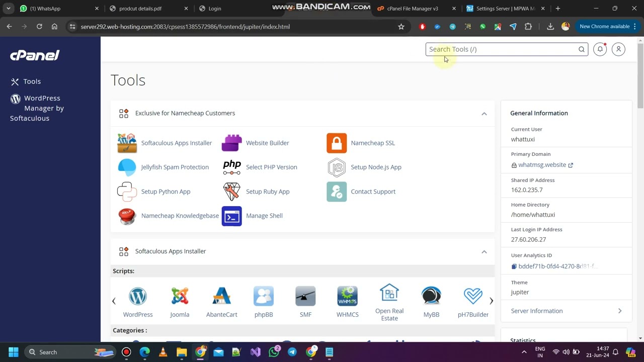Viewport: 644px width, 362px height.
Task: Open Softaculous Apps Installer icon
Action: coord(127,143)
